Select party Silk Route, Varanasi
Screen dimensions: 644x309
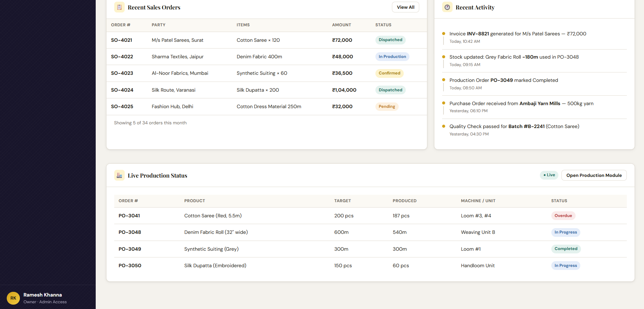[174, 90]
